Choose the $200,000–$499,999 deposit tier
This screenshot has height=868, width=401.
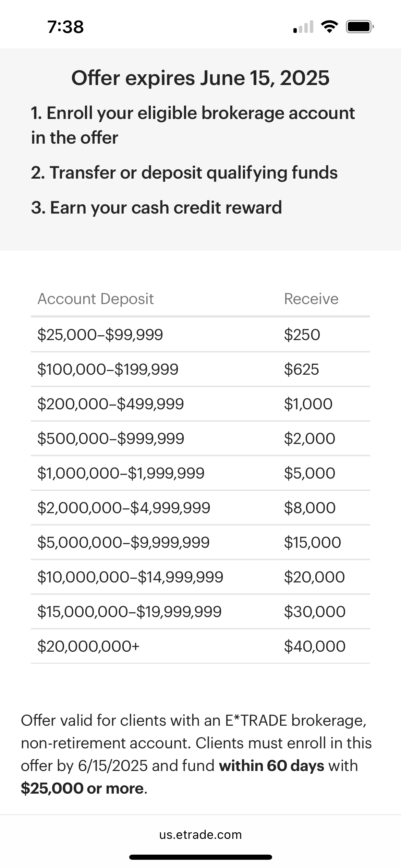click(111, 404)
